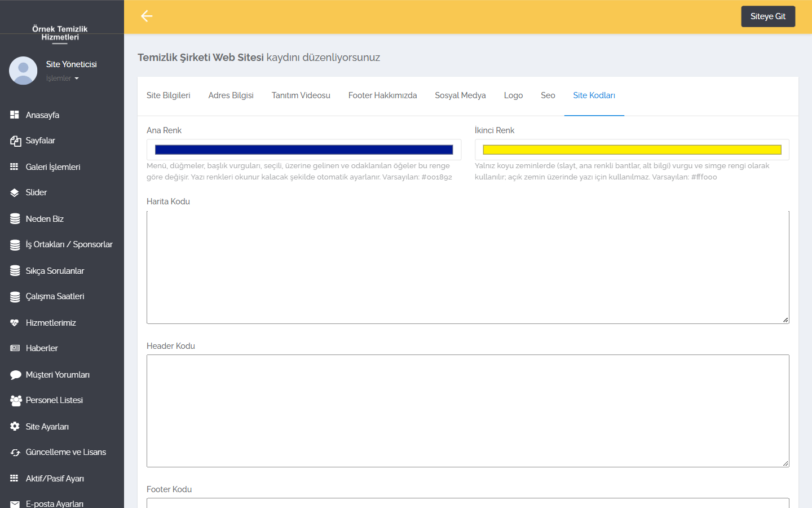Click the Personel Listesi people icon
The height and width of the screenshot is (508, 812).
coord(16,400)
